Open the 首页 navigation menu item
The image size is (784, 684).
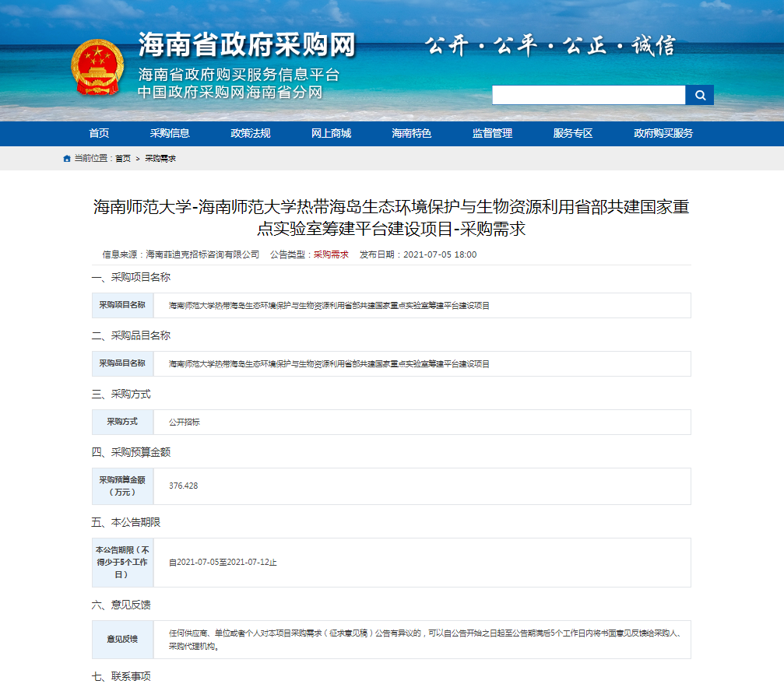point(99,133)
